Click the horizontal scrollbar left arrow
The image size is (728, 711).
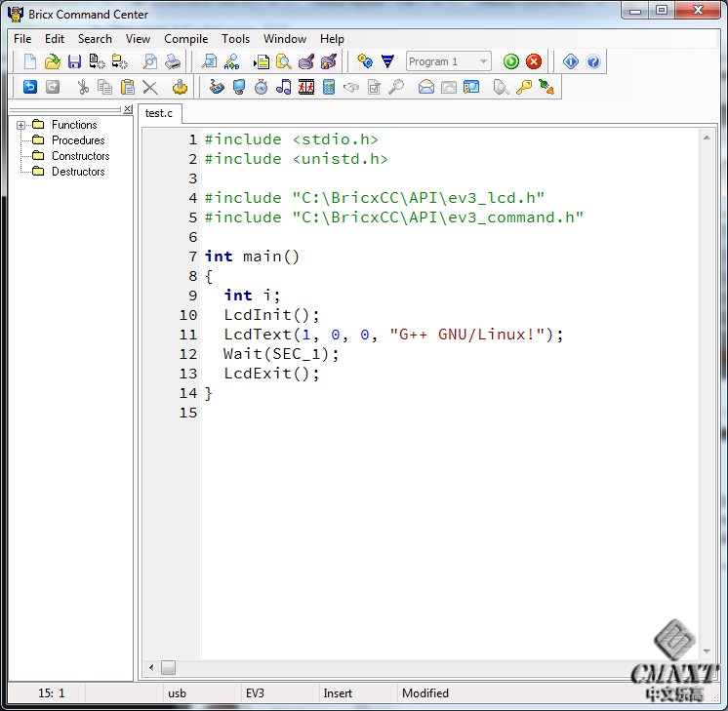click(151, 667)
